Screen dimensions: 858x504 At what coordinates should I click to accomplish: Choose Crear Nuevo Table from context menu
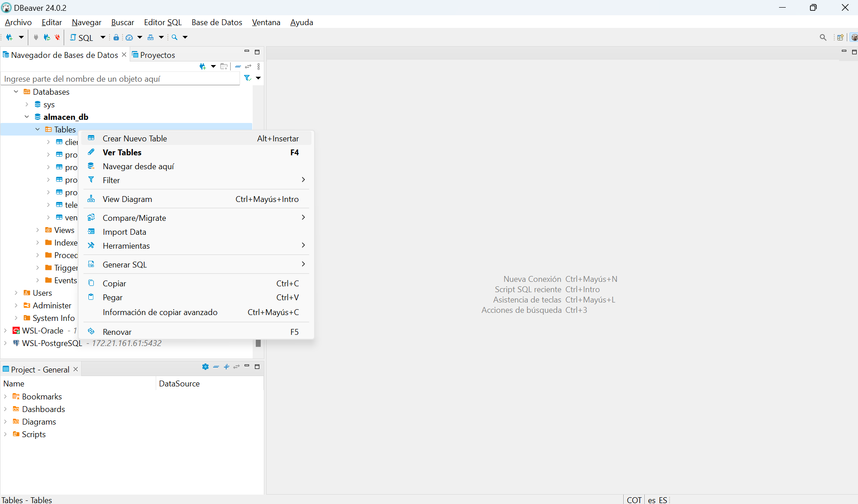point(197,138)
